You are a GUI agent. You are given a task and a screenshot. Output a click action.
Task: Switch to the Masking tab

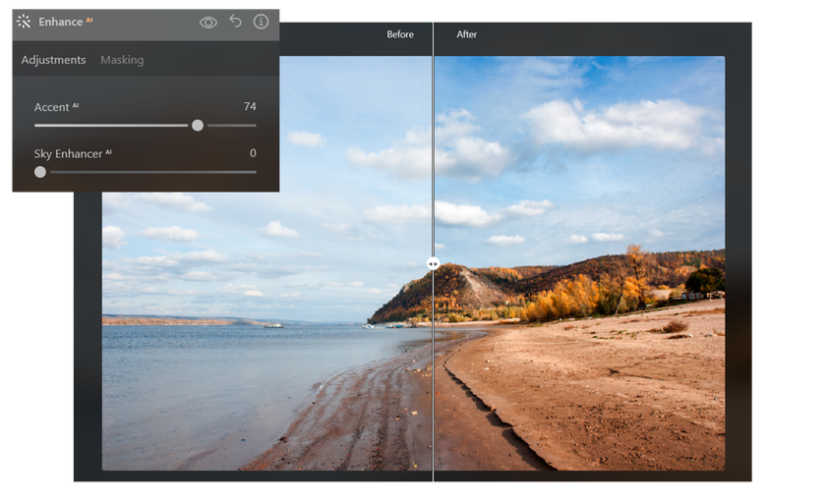click(x=122, y=60)
